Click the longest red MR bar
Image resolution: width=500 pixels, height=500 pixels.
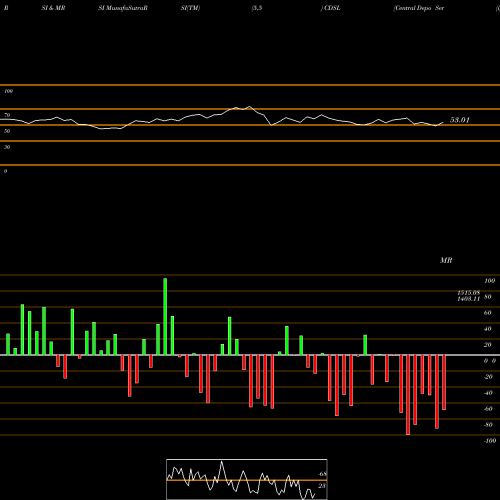click(x=408, y=395)
